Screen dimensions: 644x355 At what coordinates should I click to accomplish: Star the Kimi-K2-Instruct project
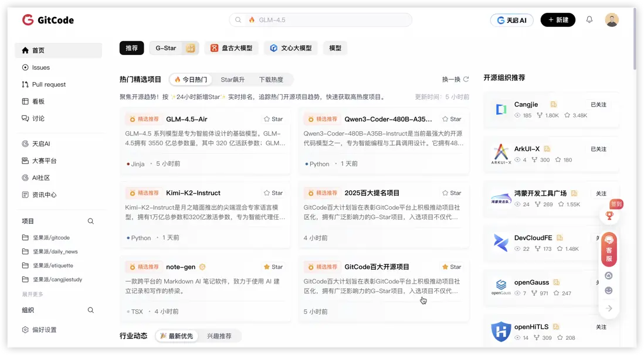273,193
